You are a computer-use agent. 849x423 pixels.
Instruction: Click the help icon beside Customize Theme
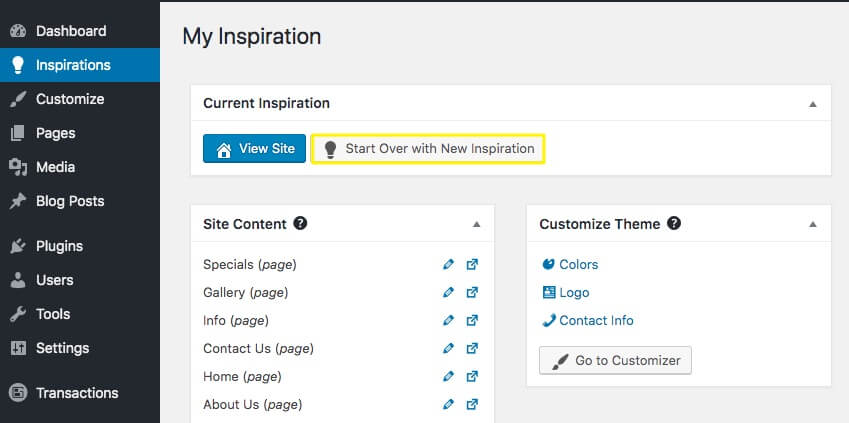pos(674,224)
